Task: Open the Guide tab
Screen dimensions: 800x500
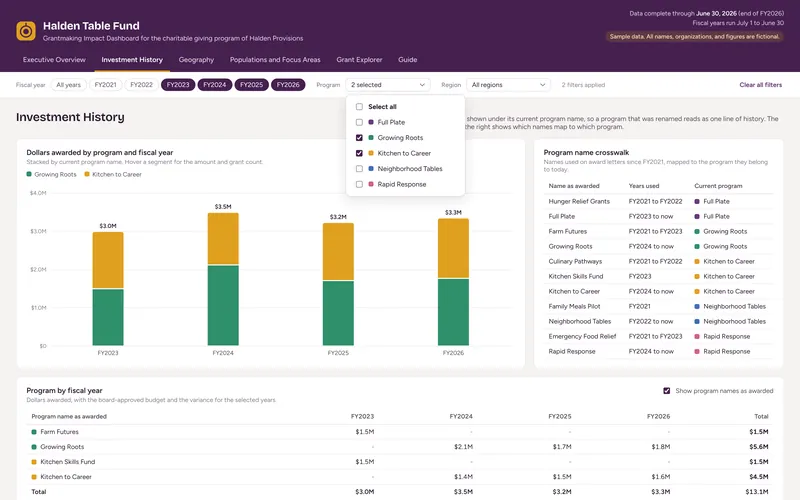Action: point(408,60)
